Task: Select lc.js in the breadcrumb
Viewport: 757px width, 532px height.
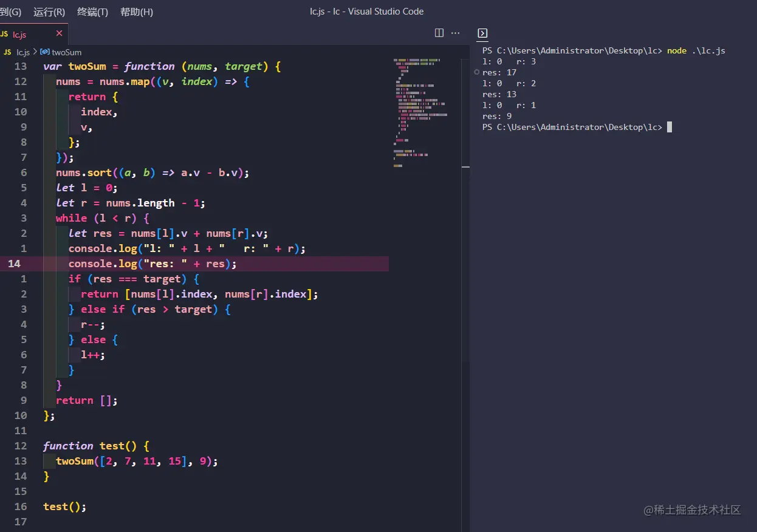Action: click(23, 52)
